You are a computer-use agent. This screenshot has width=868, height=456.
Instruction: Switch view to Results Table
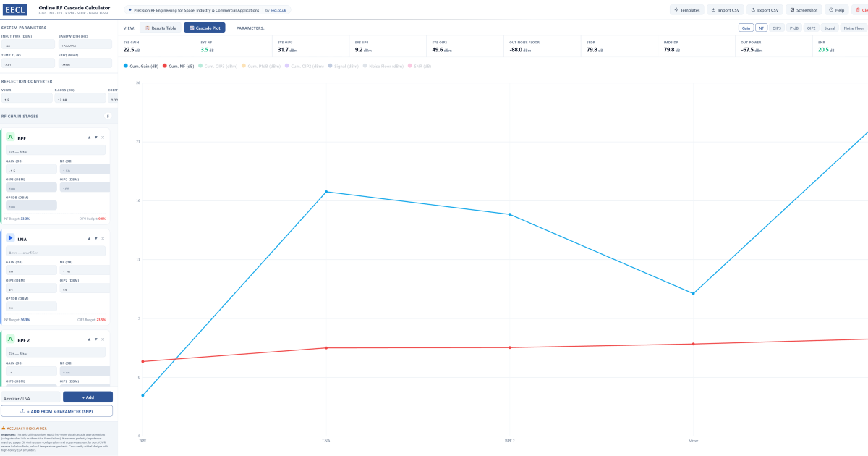pyautogui.click(x=161, y=28)
